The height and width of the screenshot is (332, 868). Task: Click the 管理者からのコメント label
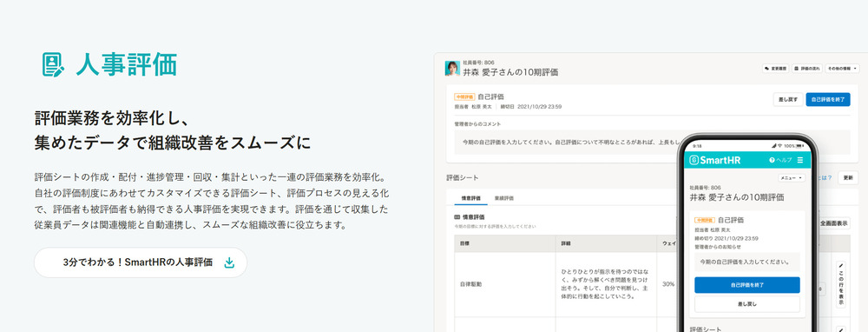(x=477, y=124)
